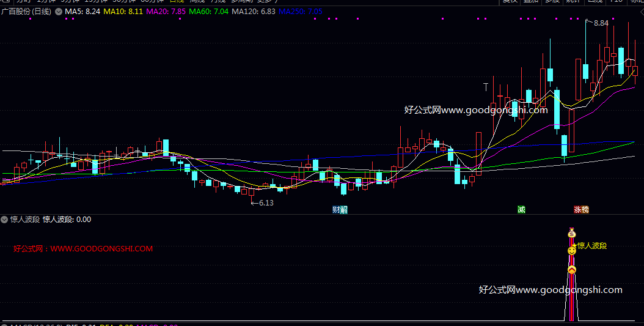Click the money bag signal icon
The width and height of the screenshot is (644, 326).
tap(572, 233)
